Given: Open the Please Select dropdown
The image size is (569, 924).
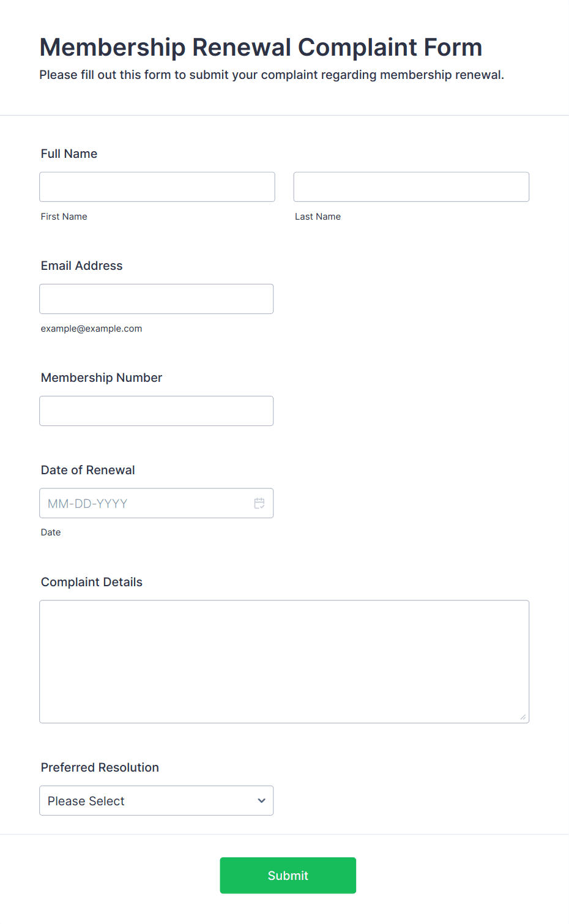Looking at the screenshot, I should (x=157, y=800).
